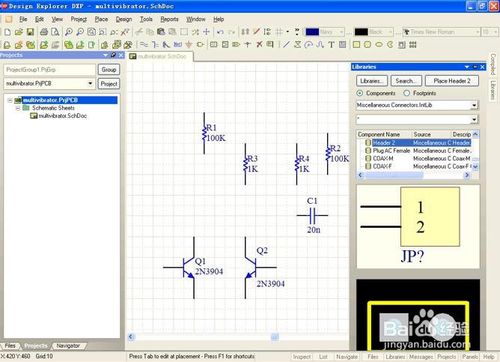The width and height of the screenshot is (500, 362).
Task: Select the Place Rectangle tool
Action: point(356,45)
